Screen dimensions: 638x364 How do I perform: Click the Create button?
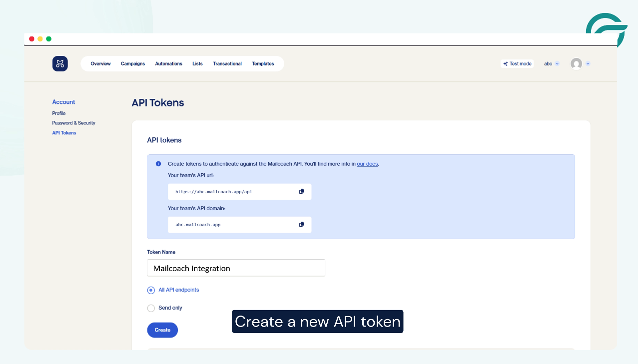coord(162,330)
